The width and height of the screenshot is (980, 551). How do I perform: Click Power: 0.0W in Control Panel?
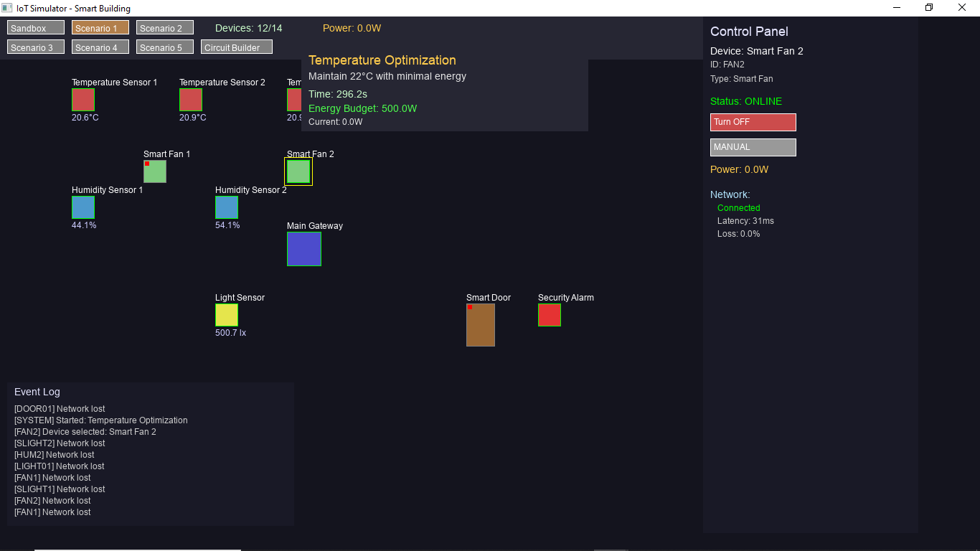click(x=740, y=169)
